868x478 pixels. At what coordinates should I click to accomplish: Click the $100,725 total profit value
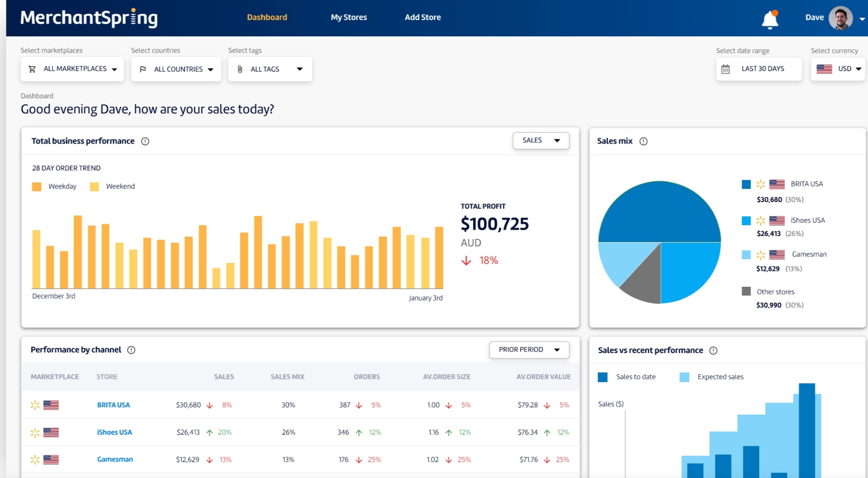494,224
